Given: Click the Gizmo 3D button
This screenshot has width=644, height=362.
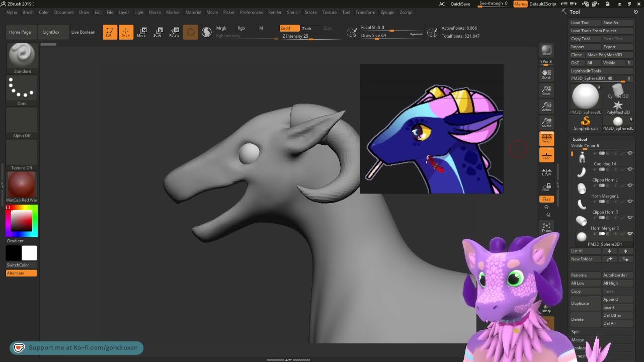Looking at the screenshot, I should pyautogui.click(x=190, y=32).
